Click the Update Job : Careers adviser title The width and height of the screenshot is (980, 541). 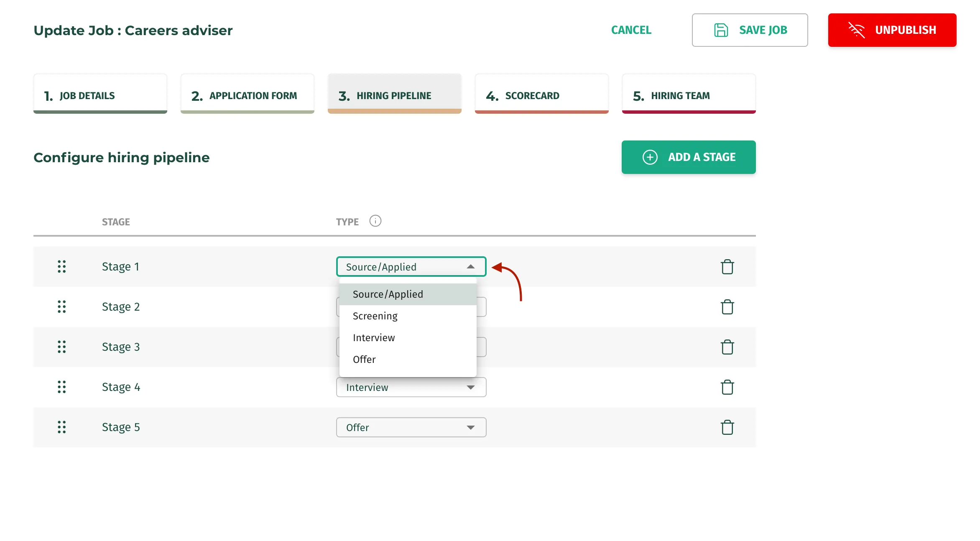[x=133, y=31]
